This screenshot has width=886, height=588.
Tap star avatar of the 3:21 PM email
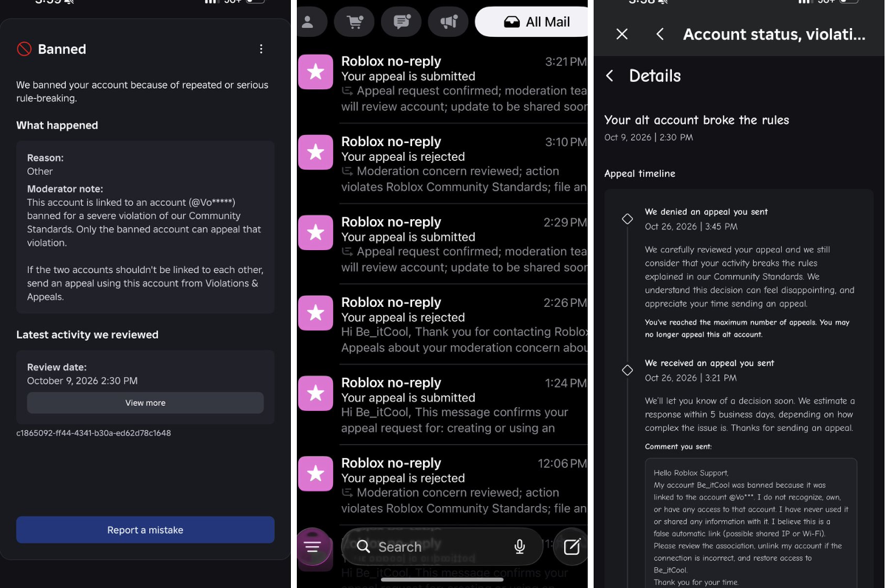click(x=315, y=72)
